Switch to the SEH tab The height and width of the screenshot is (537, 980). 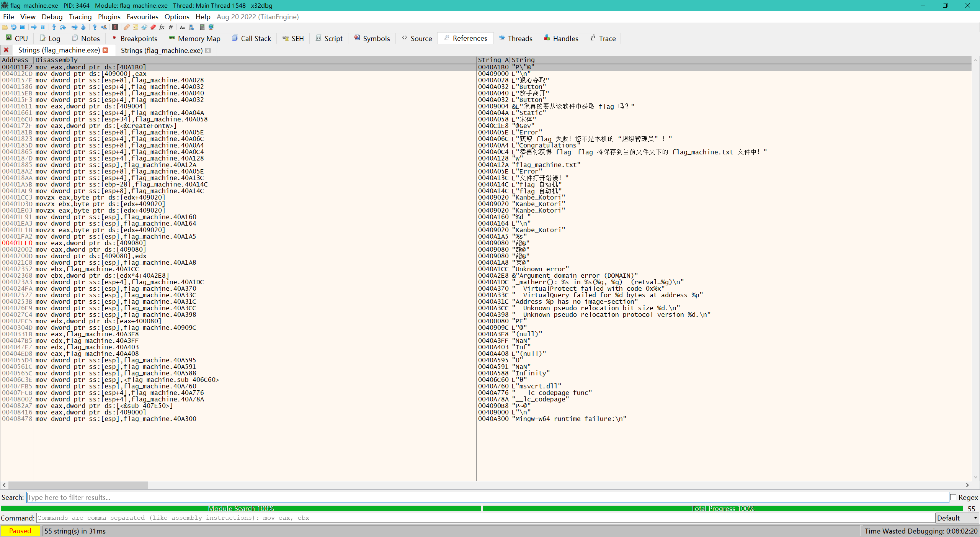[x=293, y=38]
